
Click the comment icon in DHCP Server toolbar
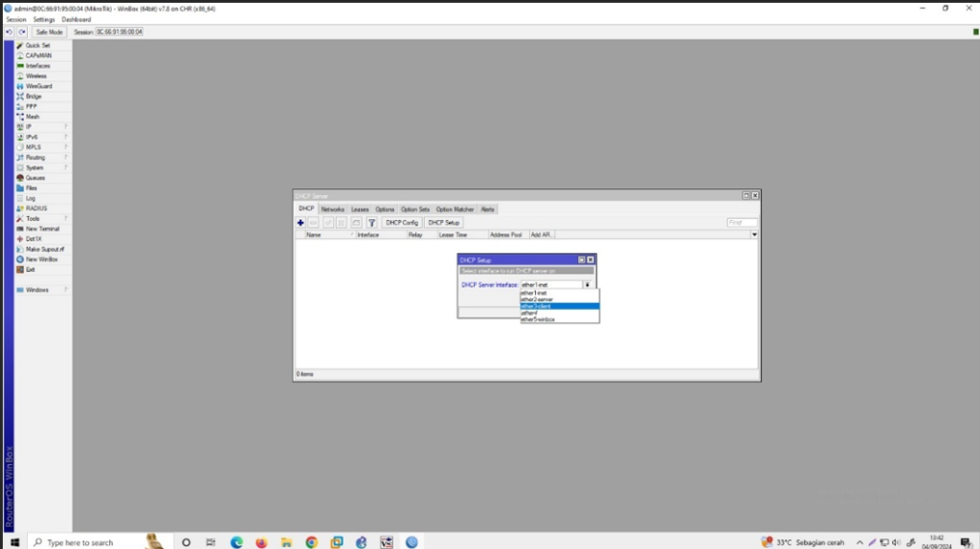click(x=356, y=222)
